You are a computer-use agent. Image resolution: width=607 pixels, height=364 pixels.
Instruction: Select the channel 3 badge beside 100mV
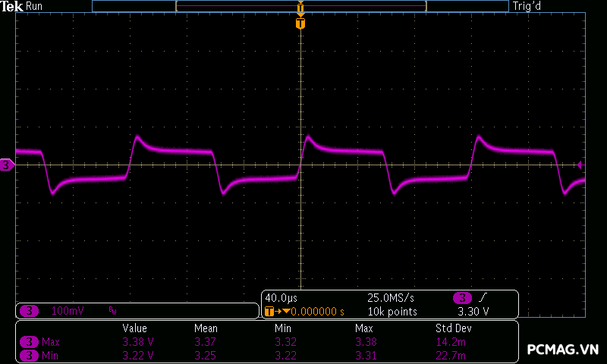coord(30,311)
